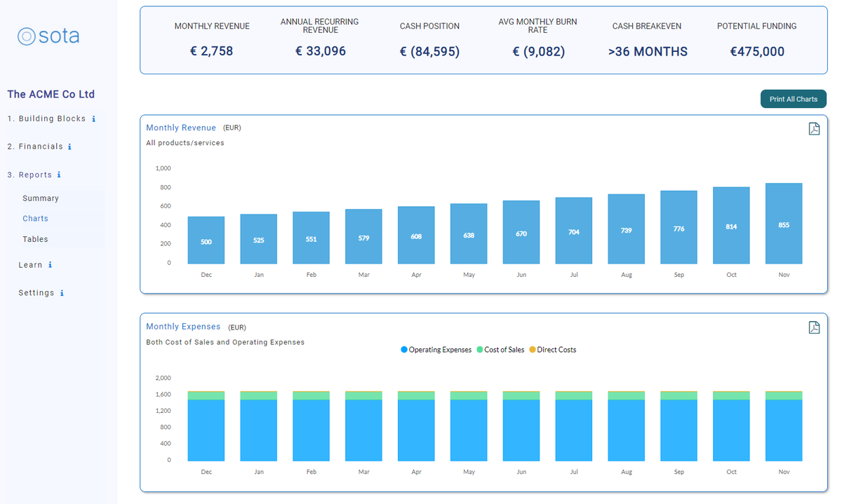This screenshot has height=504, width=842.
Task: Click the January revenue bar labeled 525
Action: click(259, 239)
